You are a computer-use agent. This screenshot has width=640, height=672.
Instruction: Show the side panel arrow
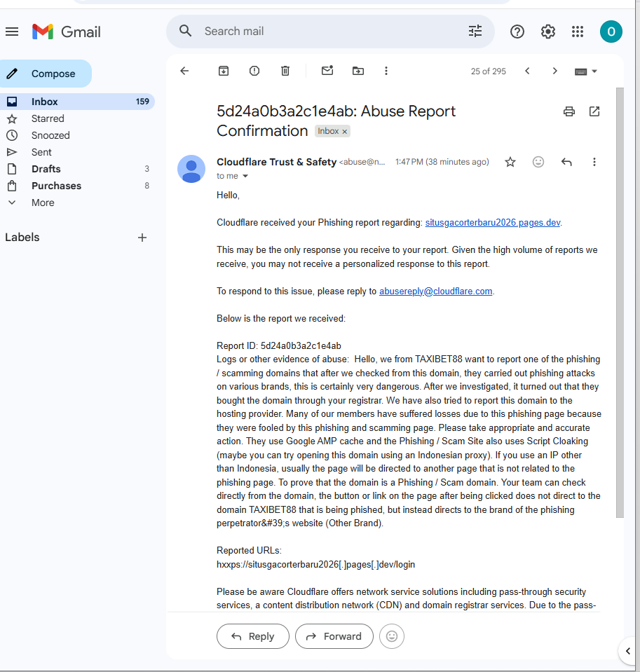click(628, 652)
